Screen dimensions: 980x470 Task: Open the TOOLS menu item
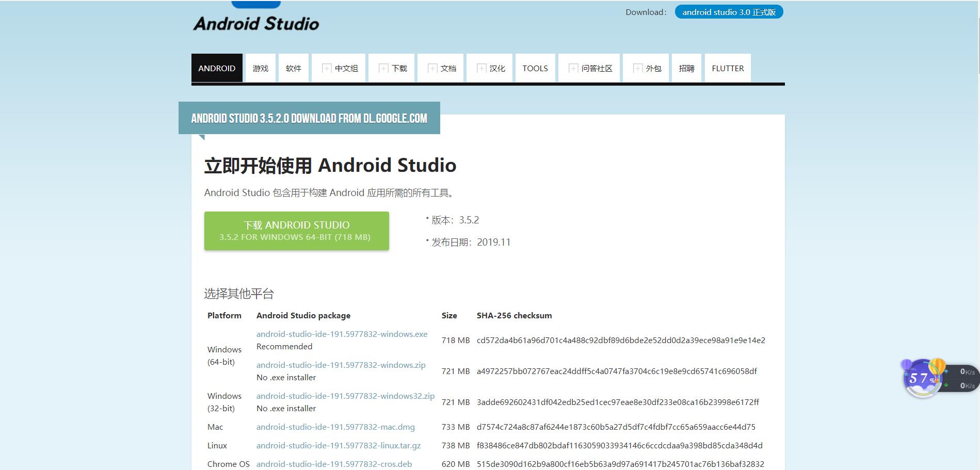535,68
